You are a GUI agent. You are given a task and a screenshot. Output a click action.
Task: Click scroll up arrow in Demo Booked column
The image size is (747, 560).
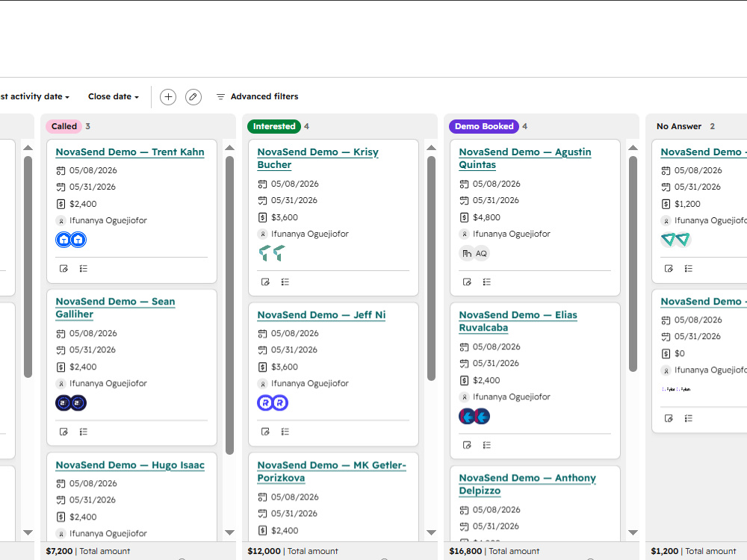pyautogui.click(x=633, y=148)
